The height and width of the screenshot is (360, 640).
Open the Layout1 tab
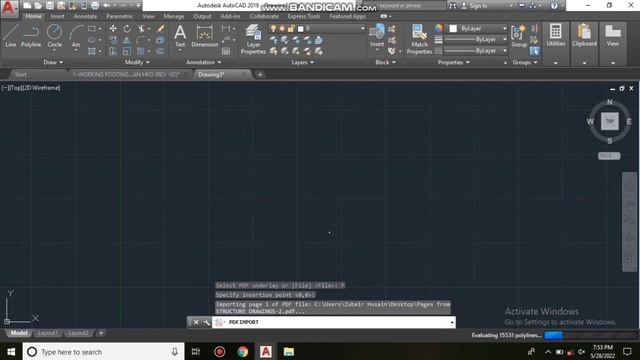[47, 333]
